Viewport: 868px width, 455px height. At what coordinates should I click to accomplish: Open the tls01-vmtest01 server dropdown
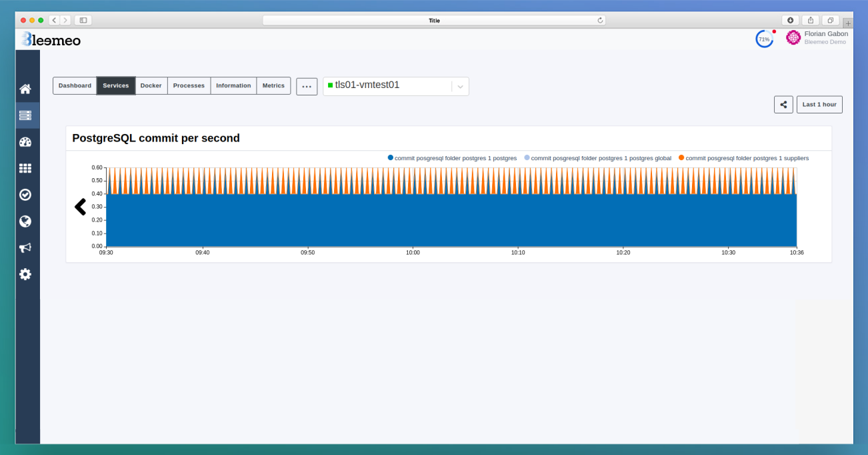point(459,86)
